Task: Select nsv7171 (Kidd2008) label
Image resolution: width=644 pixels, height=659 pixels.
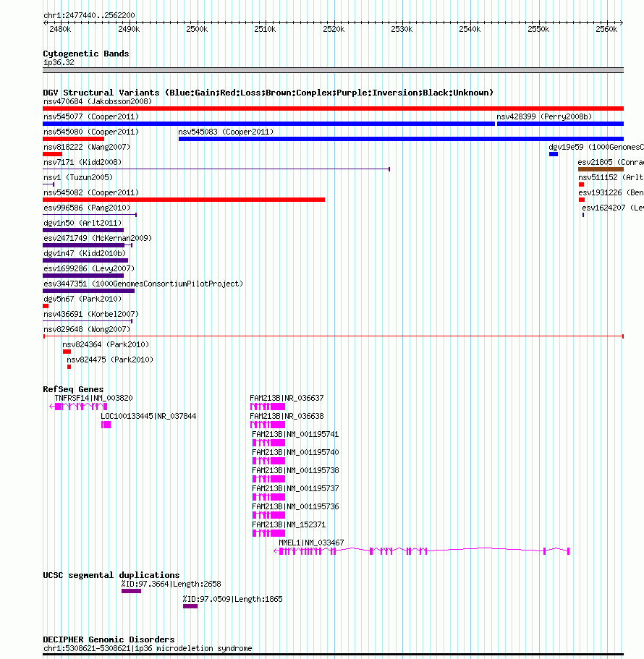Action: (82, 162)
